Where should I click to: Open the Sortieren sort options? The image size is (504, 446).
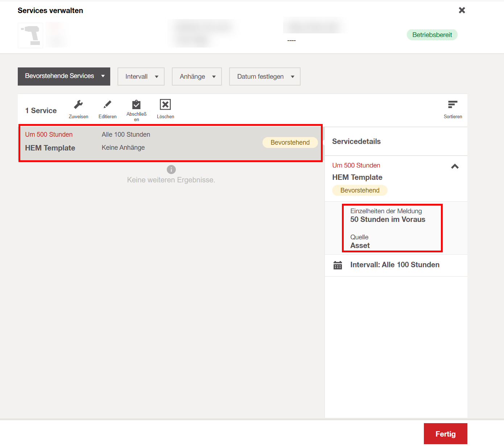point(453,105)
